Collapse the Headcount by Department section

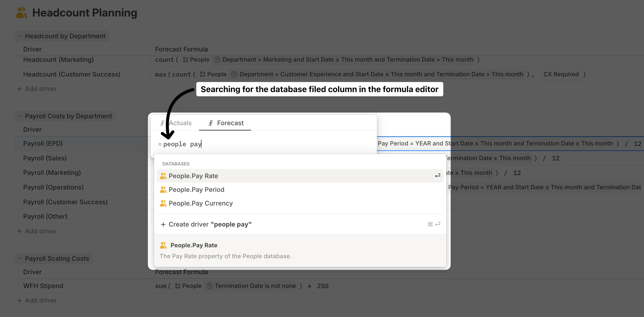pos(19,36)
